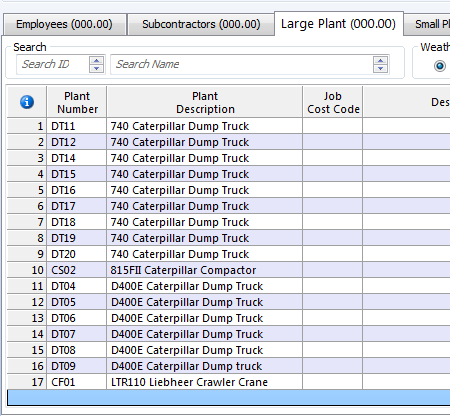
Task: Click the blue highlighted empty row
Action: [x=229, y=398]
